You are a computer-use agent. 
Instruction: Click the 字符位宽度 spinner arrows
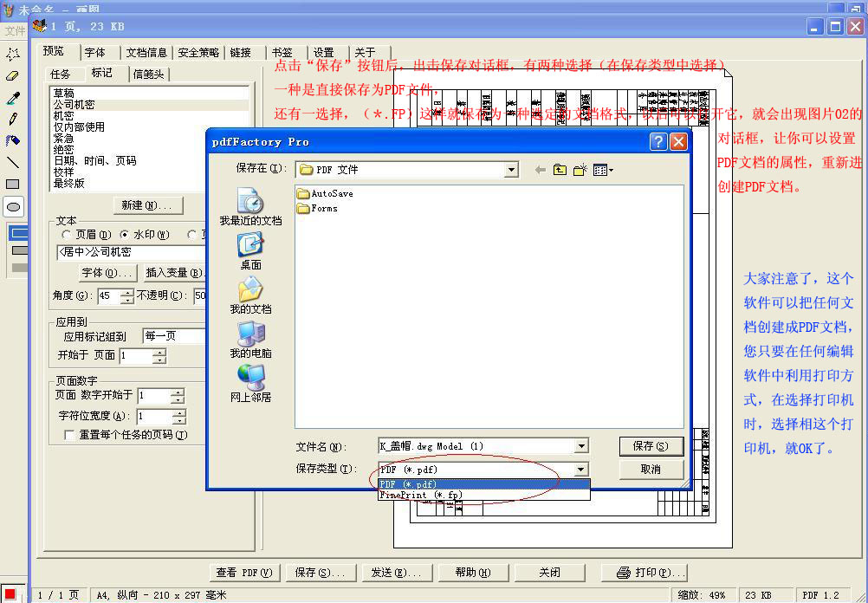click(x=179, y=417)
